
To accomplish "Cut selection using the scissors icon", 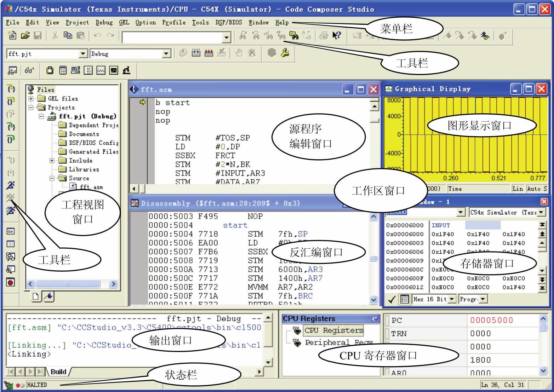I will click(55, 35).
